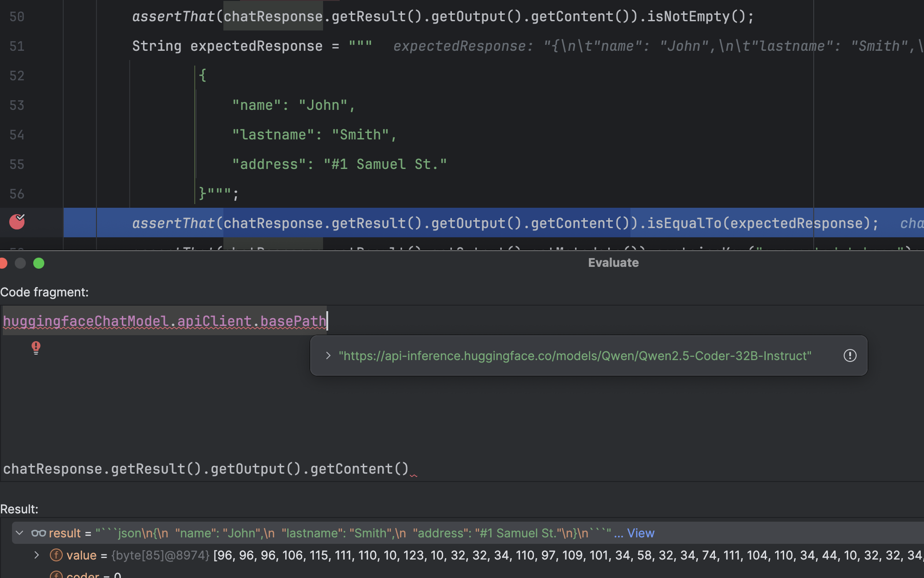Viewport: 924px width, 578px height.
Task: Collapse the result tree node
Action: tap(19, 533)
